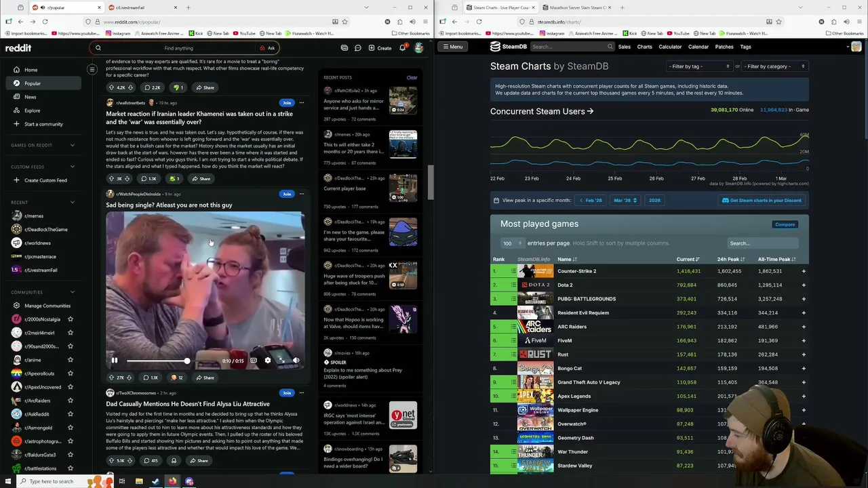The height and width of the screenshot is (488, 868).
Task: Create a new Reddit post
Action: [380, 48]
